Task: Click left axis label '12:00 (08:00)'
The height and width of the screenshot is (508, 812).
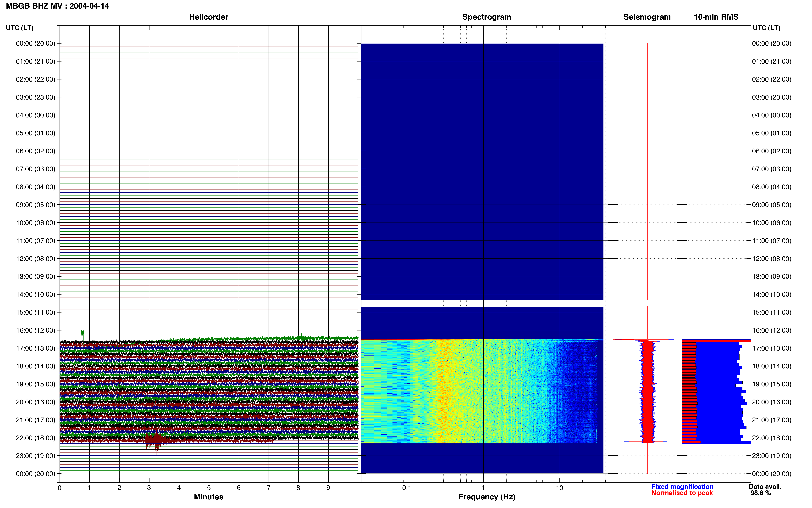Action: (x=36, y=259)
